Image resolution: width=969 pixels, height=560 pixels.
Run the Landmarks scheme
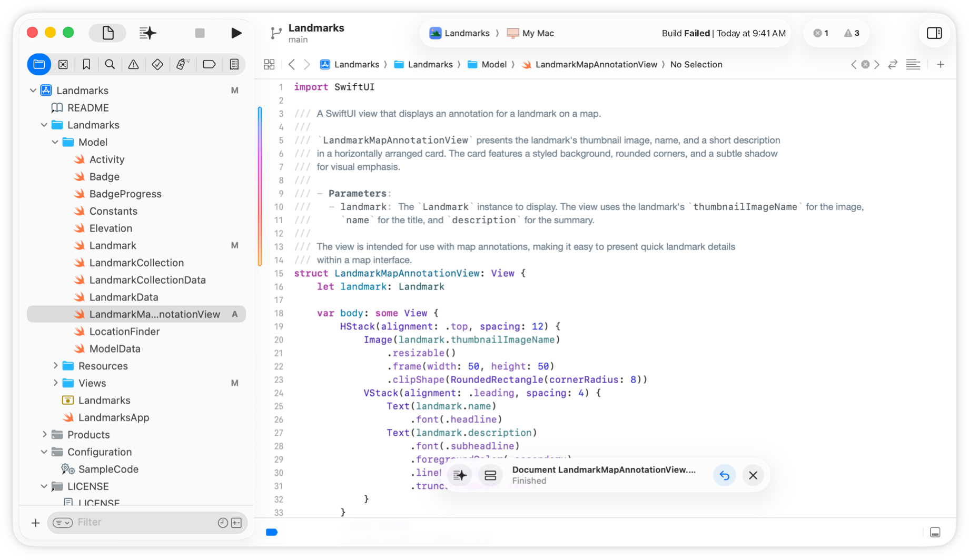pyautogui.click(x=236, y=33)
